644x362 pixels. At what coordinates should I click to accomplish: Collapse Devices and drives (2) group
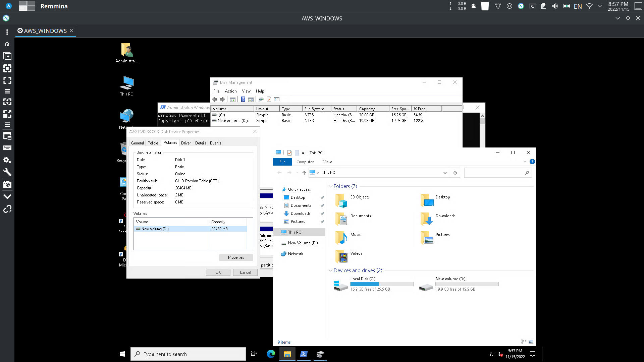[330, 270]
